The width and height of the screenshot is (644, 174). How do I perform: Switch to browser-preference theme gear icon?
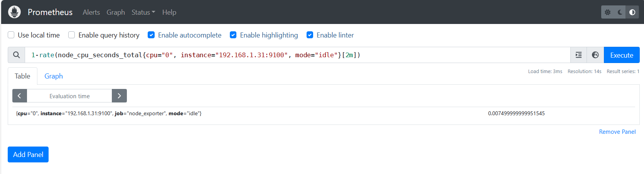tap(608, 12)
